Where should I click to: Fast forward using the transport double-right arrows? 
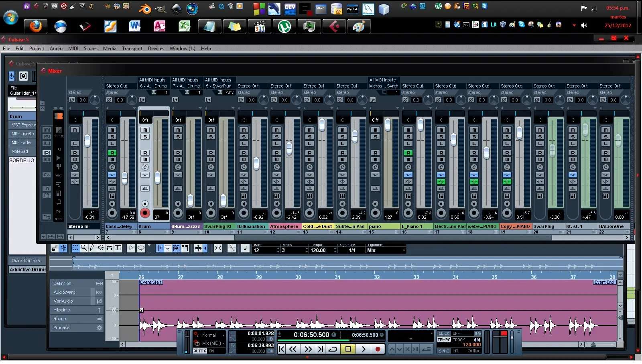(308, 349)
